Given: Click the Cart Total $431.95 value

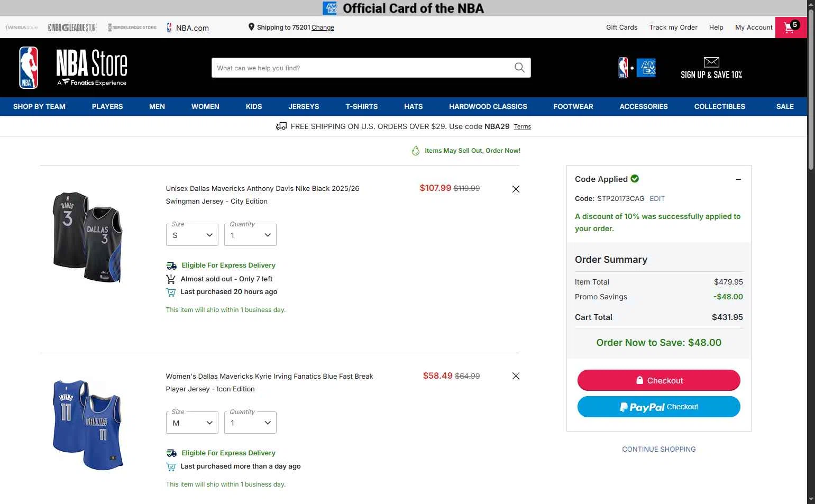Looking at the screenshot, I should 727,317.
